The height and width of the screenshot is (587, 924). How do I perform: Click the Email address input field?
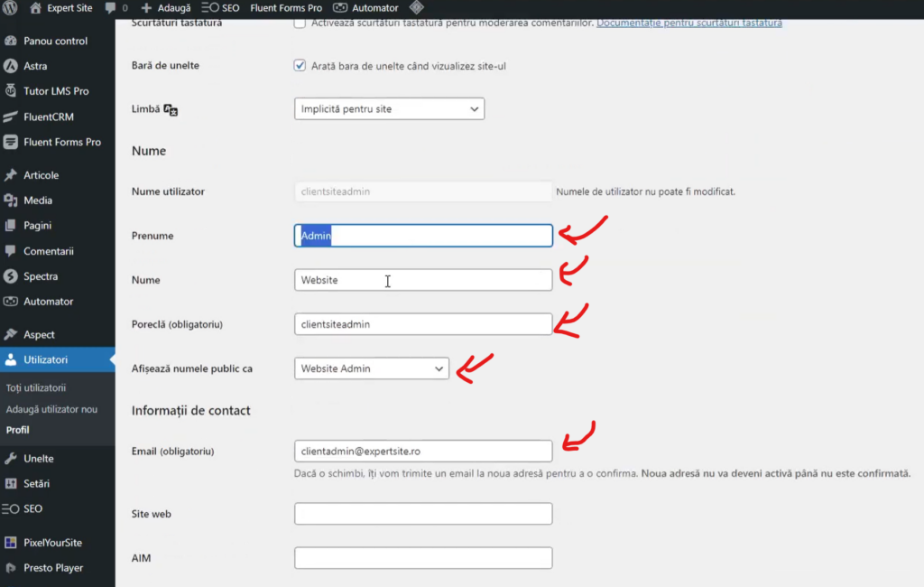click(422, 451)
